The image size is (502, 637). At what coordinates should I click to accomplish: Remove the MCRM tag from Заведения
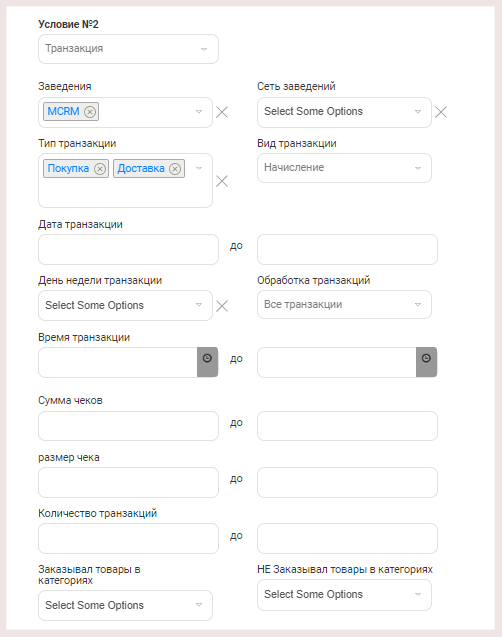tap(90, 111)
